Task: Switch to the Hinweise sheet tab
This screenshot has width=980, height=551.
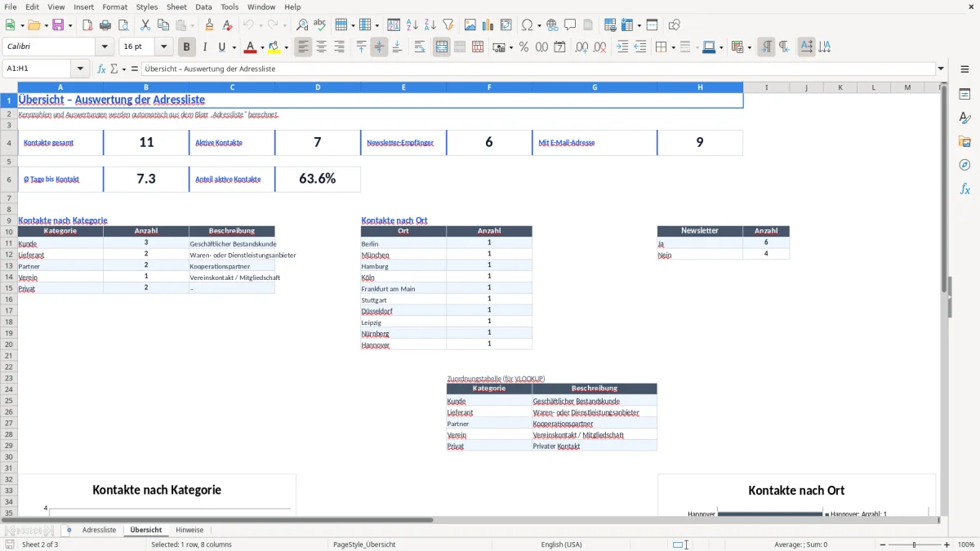Action: [x=189, y=530]
